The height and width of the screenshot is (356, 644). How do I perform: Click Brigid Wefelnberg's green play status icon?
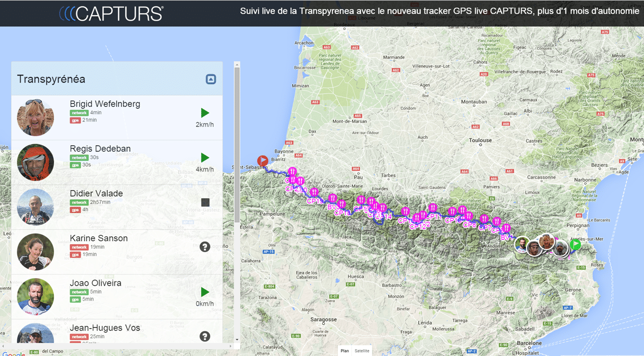205,113
